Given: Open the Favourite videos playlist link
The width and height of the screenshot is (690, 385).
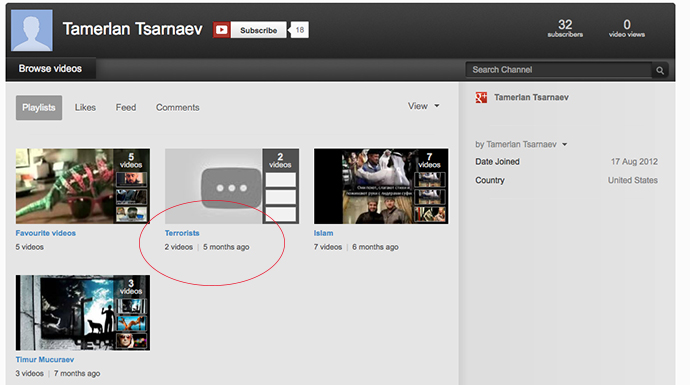Looking at the screenshot, I should coord(46,233).
